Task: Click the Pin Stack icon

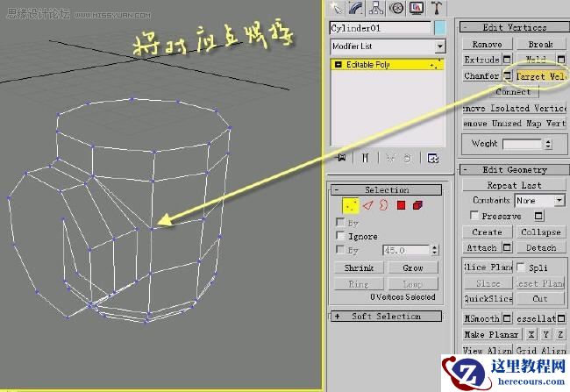Action: pos(341,158)
